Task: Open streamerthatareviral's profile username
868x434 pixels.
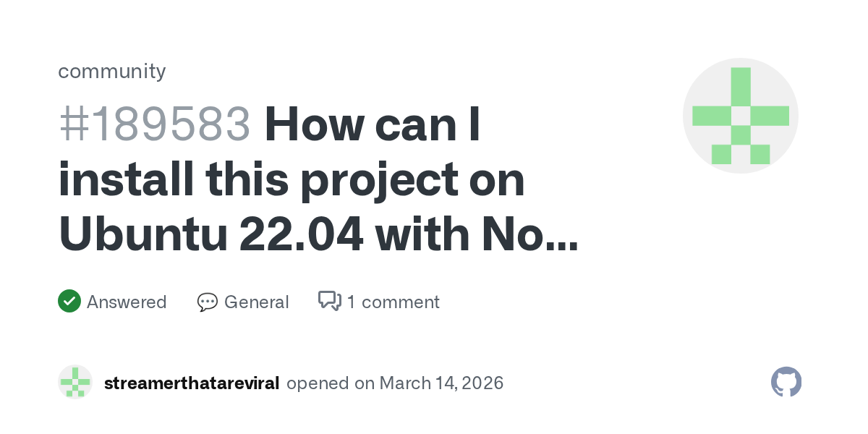Action: coord(192,383)
